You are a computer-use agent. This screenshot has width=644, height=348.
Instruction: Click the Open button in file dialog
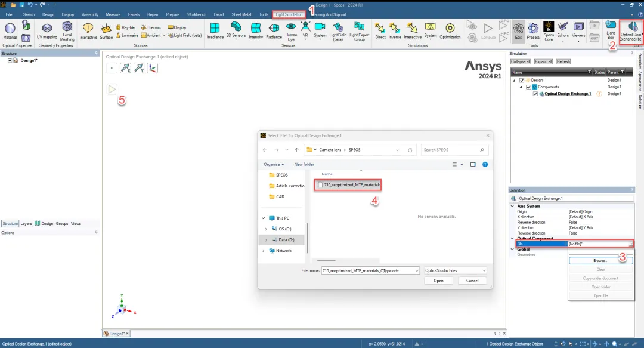439,281
